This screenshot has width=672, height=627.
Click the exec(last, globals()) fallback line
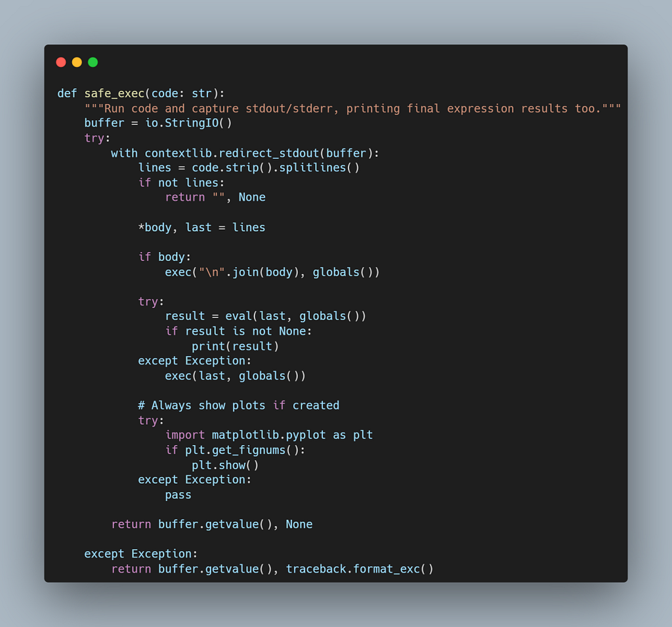236,376
